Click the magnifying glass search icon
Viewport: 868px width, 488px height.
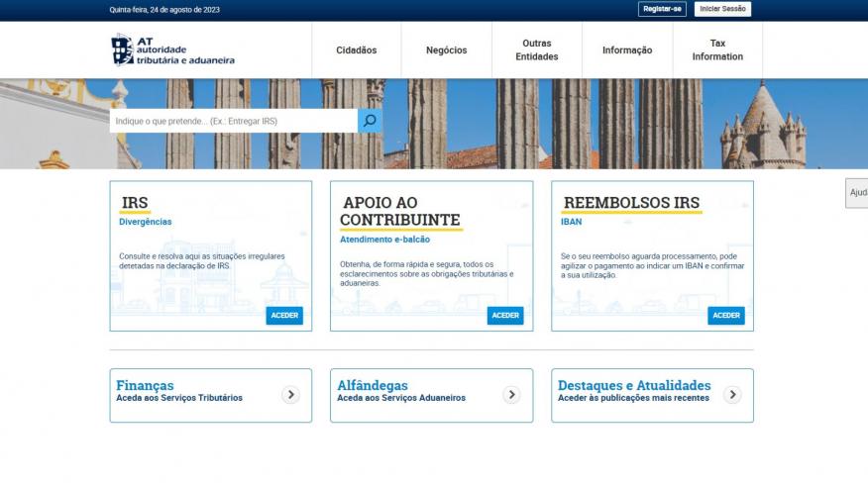(370, 121)
